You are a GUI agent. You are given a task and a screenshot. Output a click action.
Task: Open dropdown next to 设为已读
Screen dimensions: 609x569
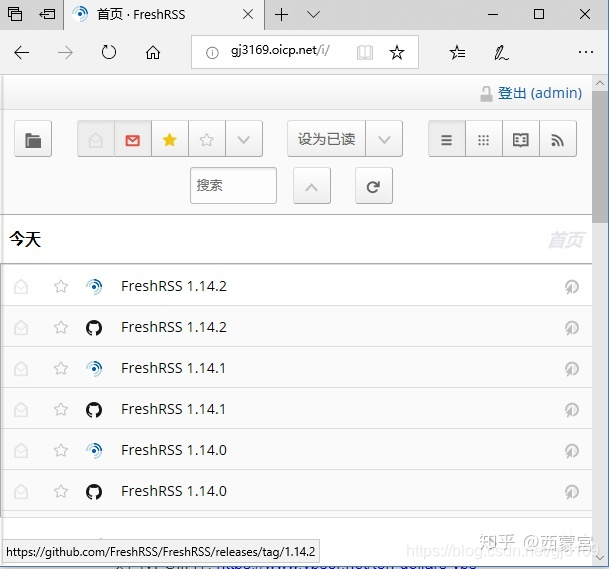pyautogui.click(x=384, y=139)
